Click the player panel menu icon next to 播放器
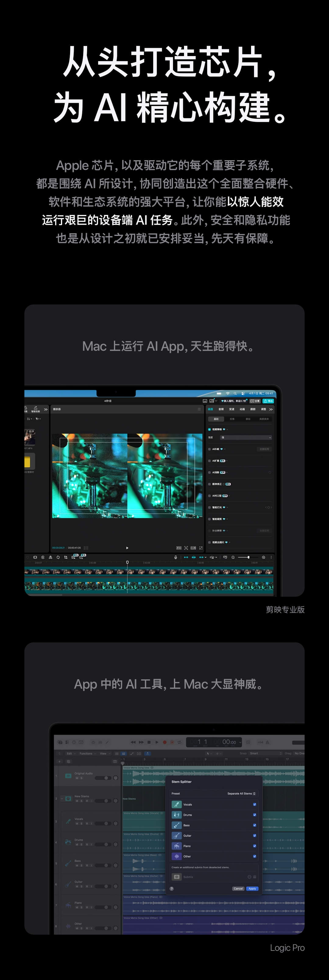 tap(199, 409)
